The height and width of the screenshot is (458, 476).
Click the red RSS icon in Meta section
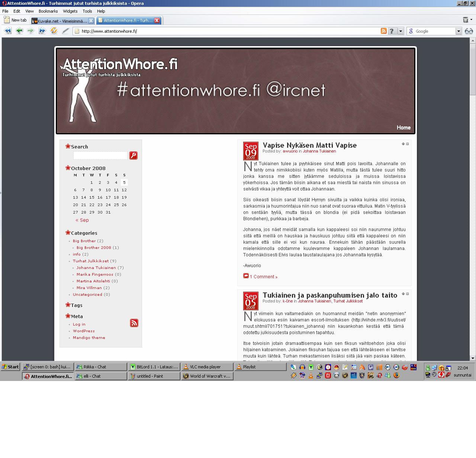134,323
